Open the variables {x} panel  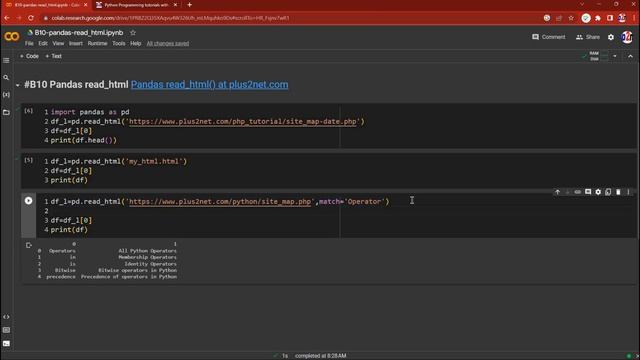(x=6, y=95)
